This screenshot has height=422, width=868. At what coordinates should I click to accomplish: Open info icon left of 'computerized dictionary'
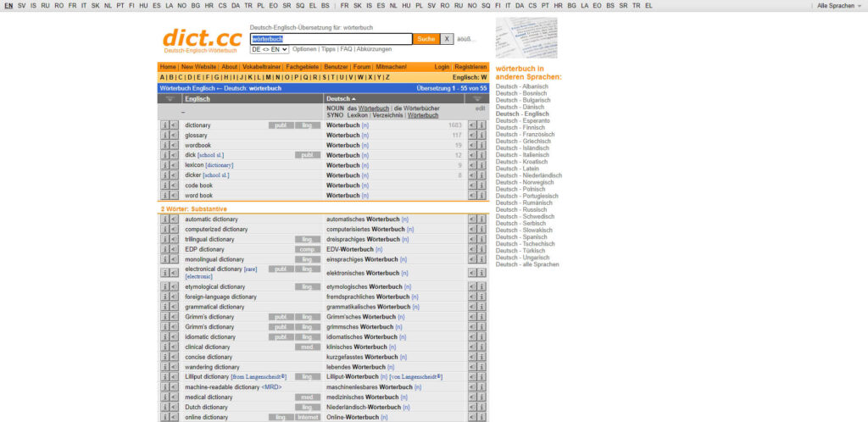point(164,230)
